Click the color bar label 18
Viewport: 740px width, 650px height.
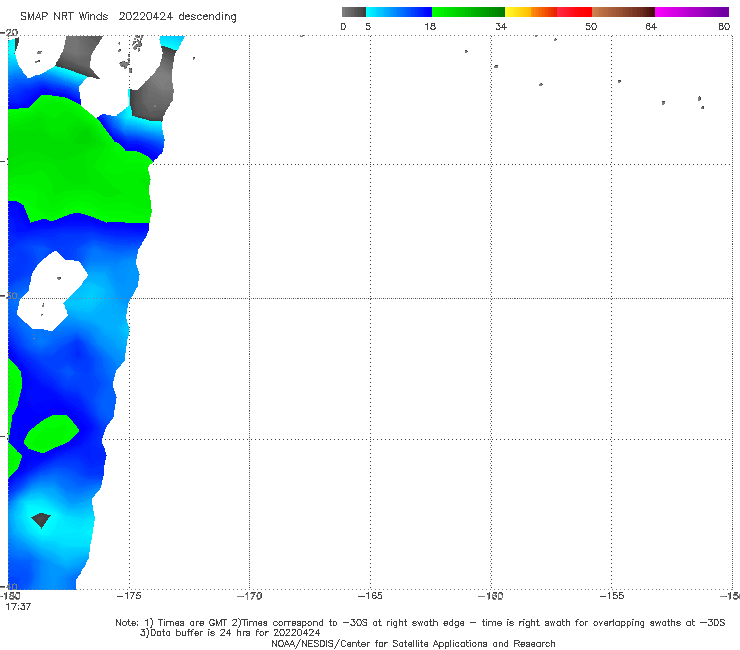[430, 26]
